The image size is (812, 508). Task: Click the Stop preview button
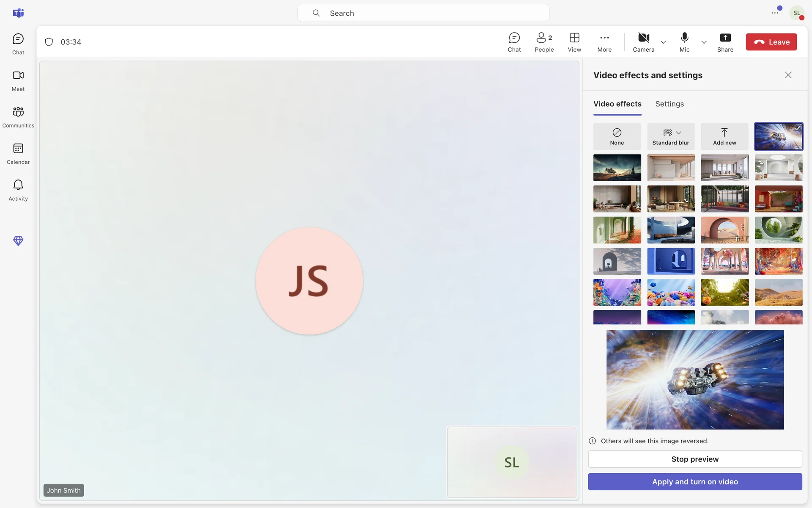[x=694, y=459]
